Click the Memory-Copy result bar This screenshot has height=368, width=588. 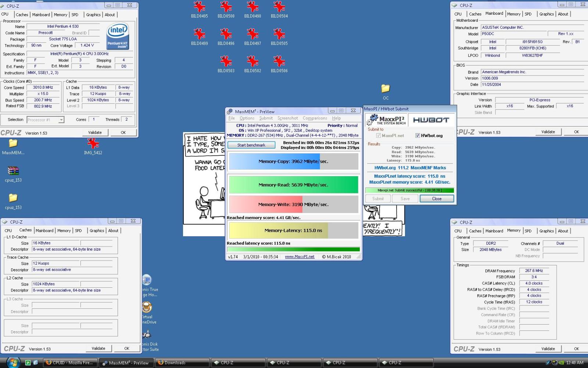pos(293,162)
